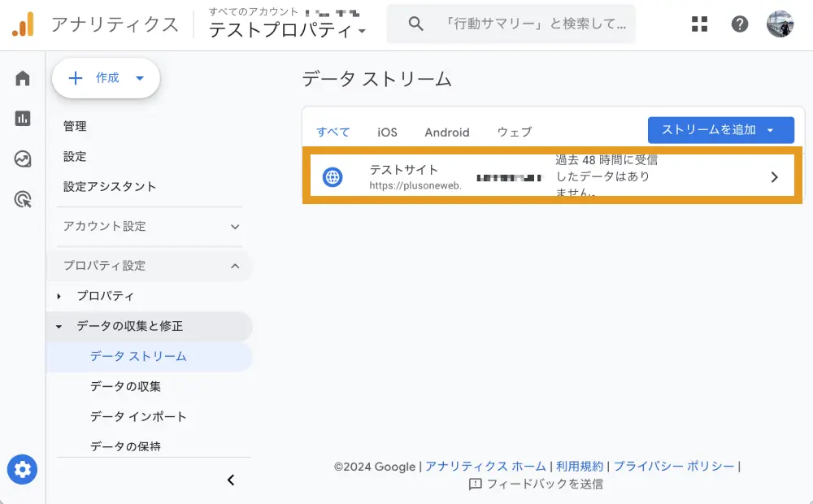Screen dimensions: 813x504
Task: Click the Admin gear icon
Action: [23, 469]
